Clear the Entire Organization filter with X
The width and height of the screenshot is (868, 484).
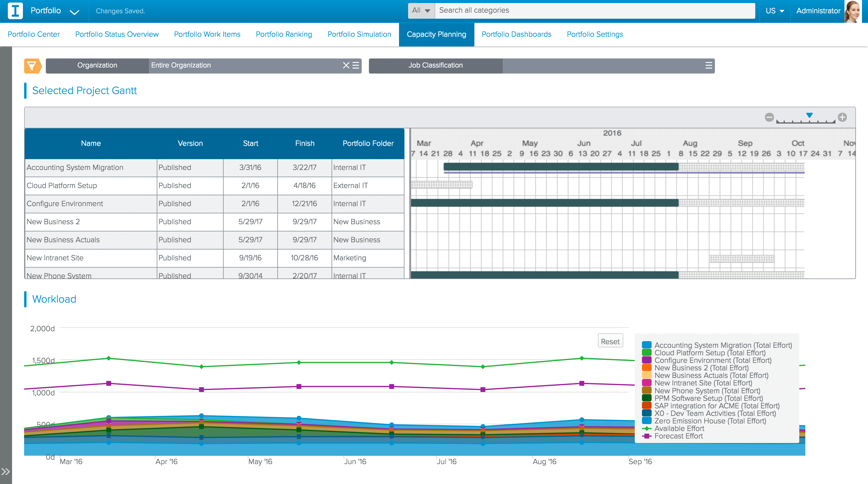click(346, 65)
